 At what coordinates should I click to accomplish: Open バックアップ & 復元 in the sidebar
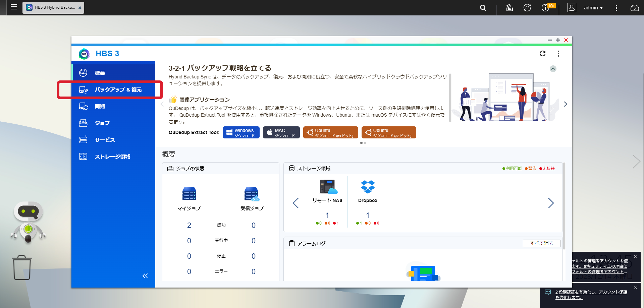[x=113, y=89]
